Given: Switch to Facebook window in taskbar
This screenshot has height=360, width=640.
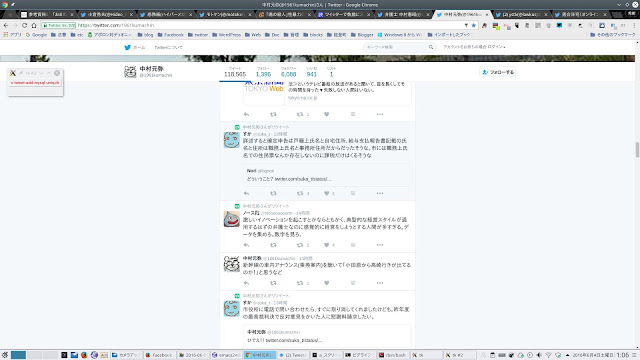Looking at the screenshot, I should click(x=159, y=355).
